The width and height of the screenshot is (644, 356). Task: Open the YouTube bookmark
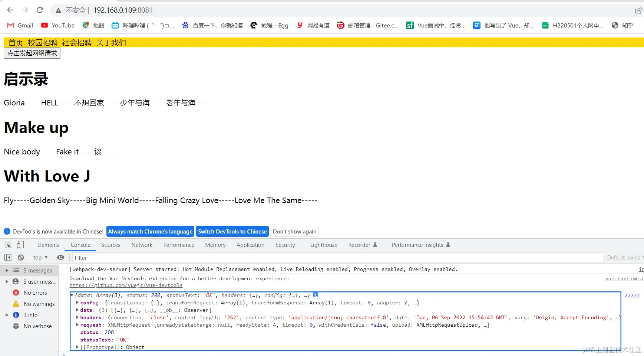click(x=58, y=25)
